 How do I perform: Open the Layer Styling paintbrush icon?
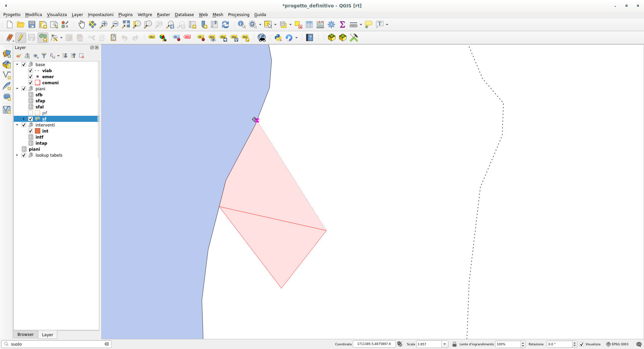[x=19, y=56]
